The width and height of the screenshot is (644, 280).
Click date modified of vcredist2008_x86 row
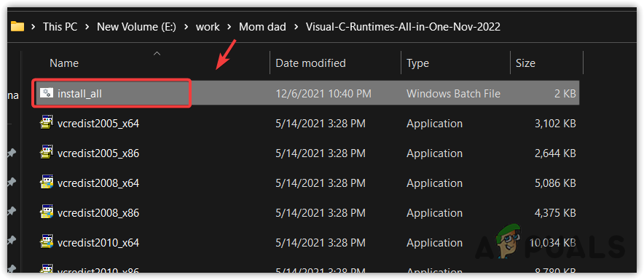pyautogui.click(x=321, y=213)
